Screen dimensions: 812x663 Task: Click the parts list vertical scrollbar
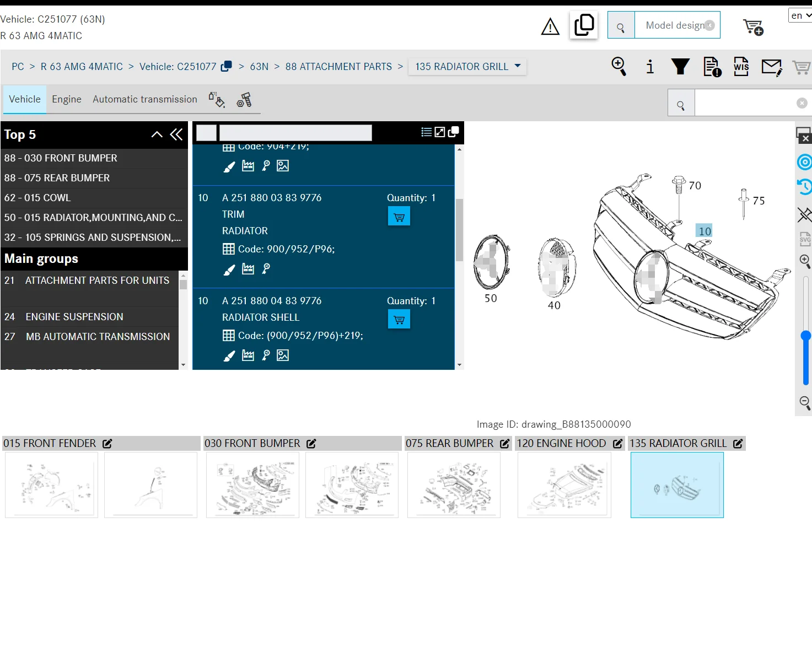click(x=459, y=230)
